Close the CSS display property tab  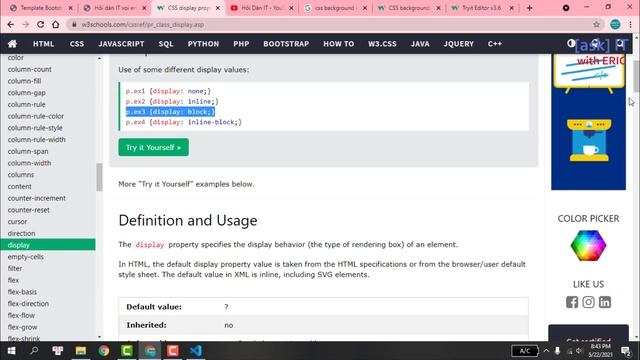point(218,8)
